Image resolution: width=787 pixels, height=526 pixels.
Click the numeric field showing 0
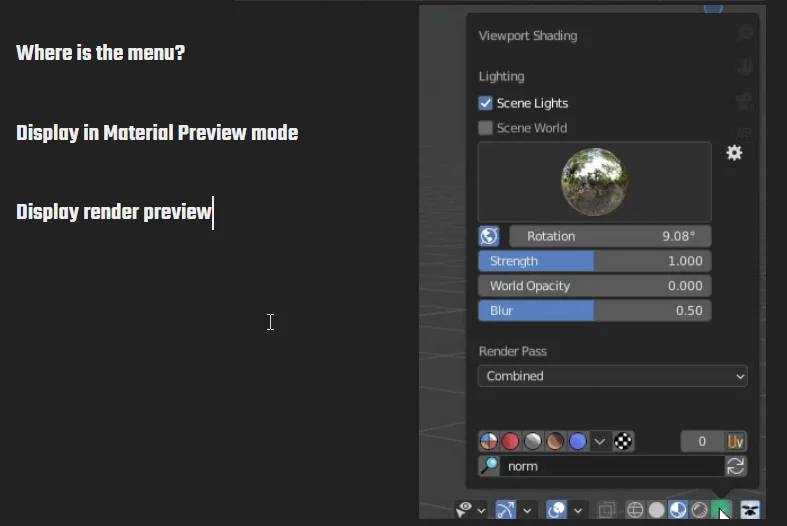702,441
